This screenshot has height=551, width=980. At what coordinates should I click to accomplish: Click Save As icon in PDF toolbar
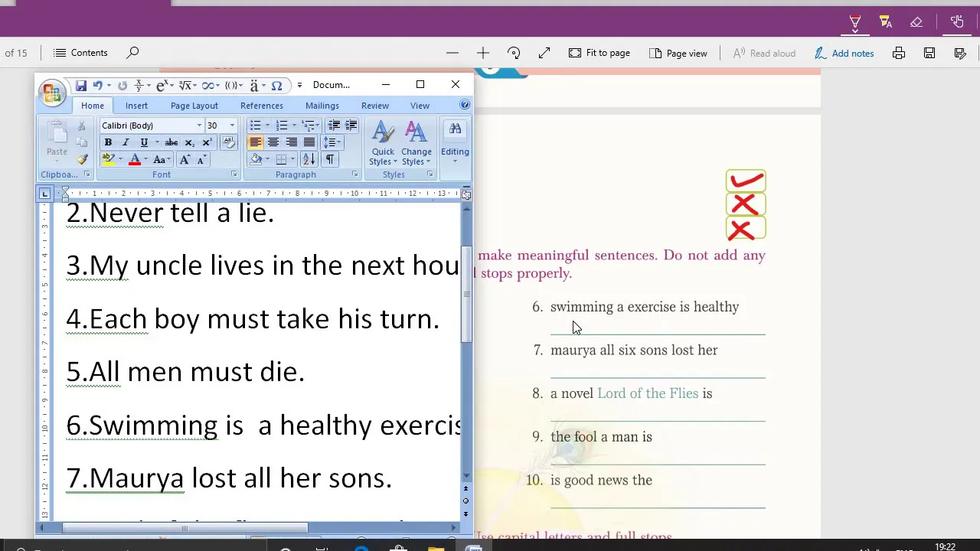point(960,53)
